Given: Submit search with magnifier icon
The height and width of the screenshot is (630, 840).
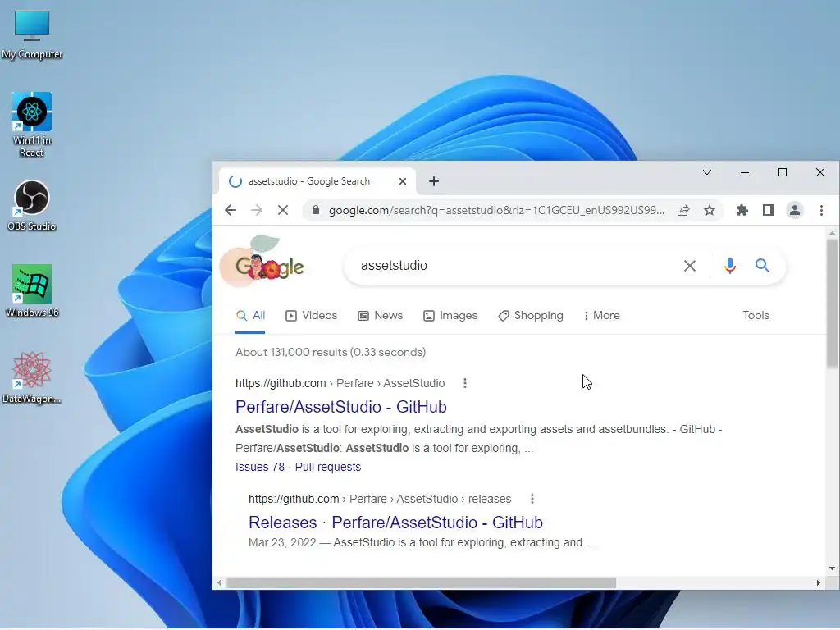Looking at the screenshot, I should point(762,265).
